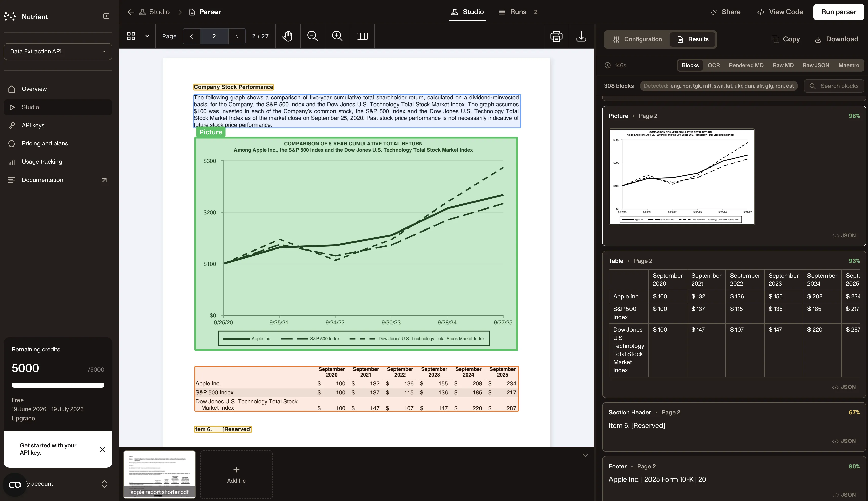This screenshot has height=501, width=868.
Task: Switch to the Studio top tab
Action: (x=467, y=12)
